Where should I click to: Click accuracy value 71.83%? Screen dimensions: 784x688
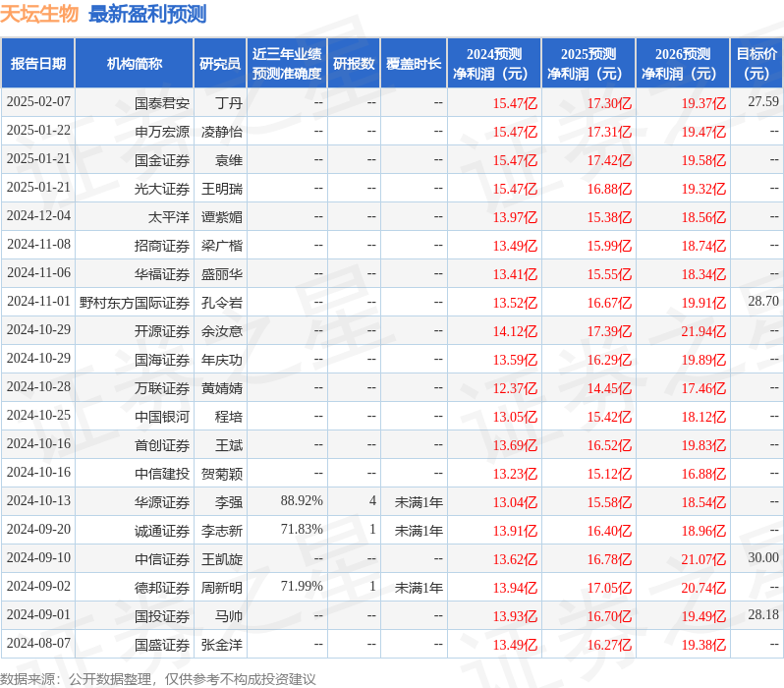302,530
